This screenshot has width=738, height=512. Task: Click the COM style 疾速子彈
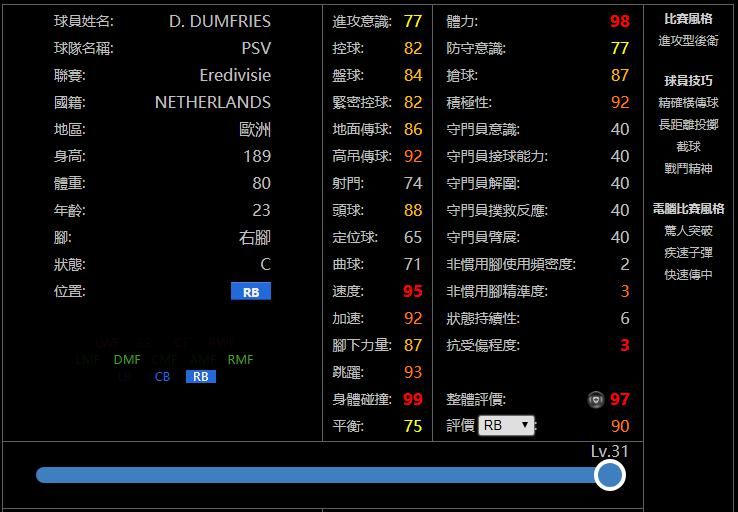(x=688, y=253)
